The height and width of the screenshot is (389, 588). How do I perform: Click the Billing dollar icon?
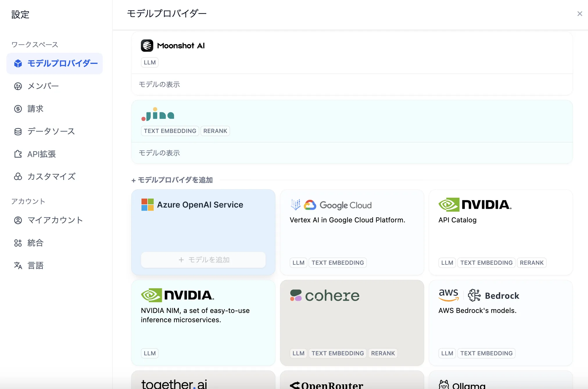(x=18, y=109)
